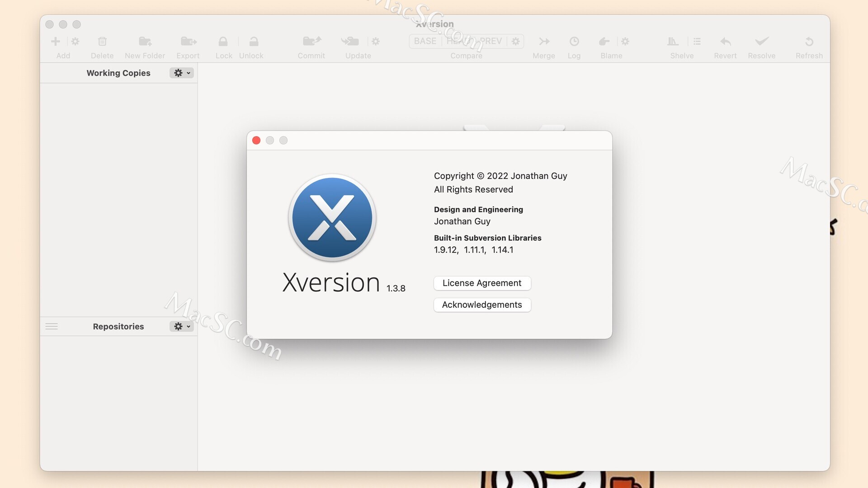
Task: Open the Repositories gear dropdown
Action: coord(181,326)
